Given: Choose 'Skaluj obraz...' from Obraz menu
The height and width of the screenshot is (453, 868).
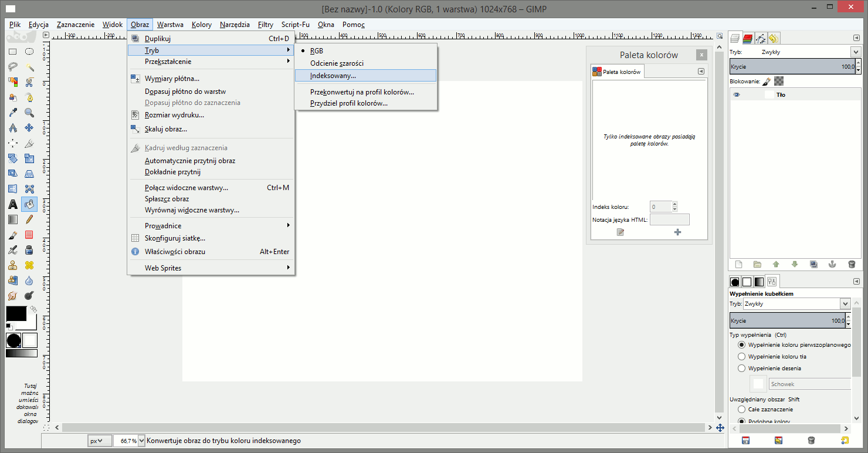Looking at the screenshot, I should tap(166, 129).
